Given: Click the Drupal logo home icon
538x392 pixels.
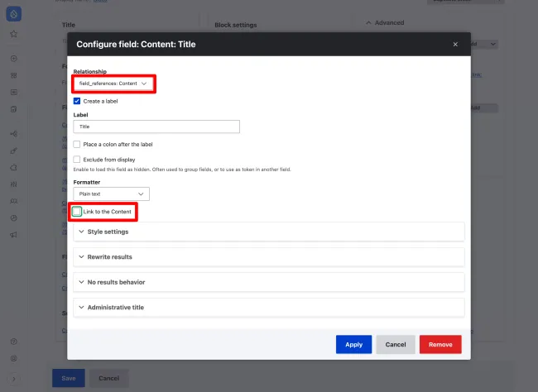Looking at the screenshot, I should (13, 14).
